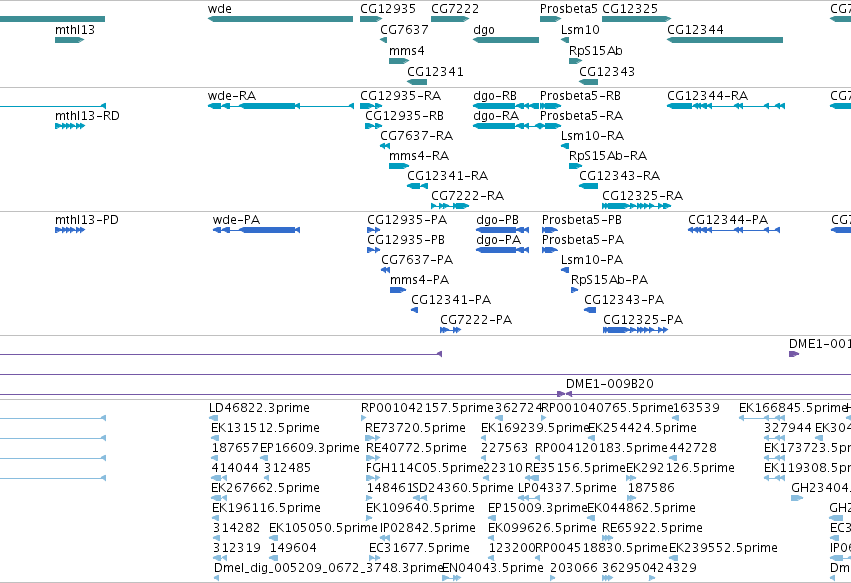Screen dimensions: 851x583
Task: Click the mthl13-PD protein label
Action: point(87,220)
